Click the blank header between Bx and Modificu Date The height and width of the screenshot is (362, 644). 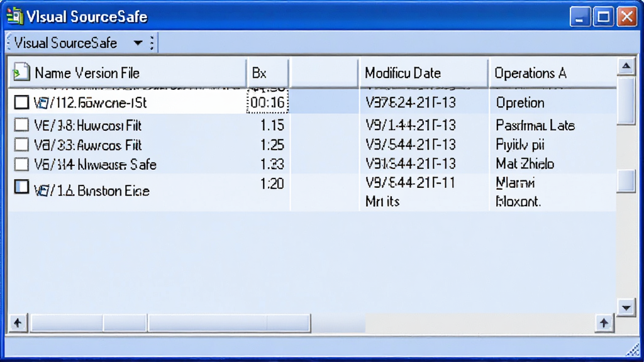[324, 73]
